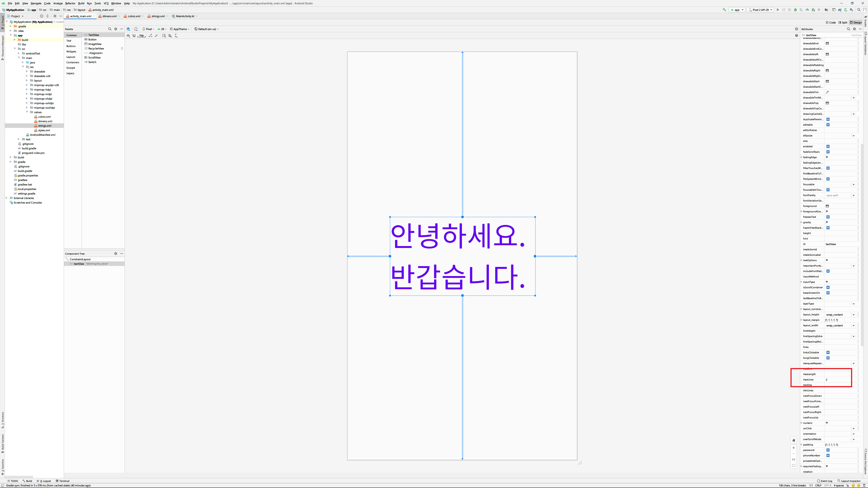The image size is (868, 488).
Task: Open the layout_width value dropdown
Action: click(854, 326)
